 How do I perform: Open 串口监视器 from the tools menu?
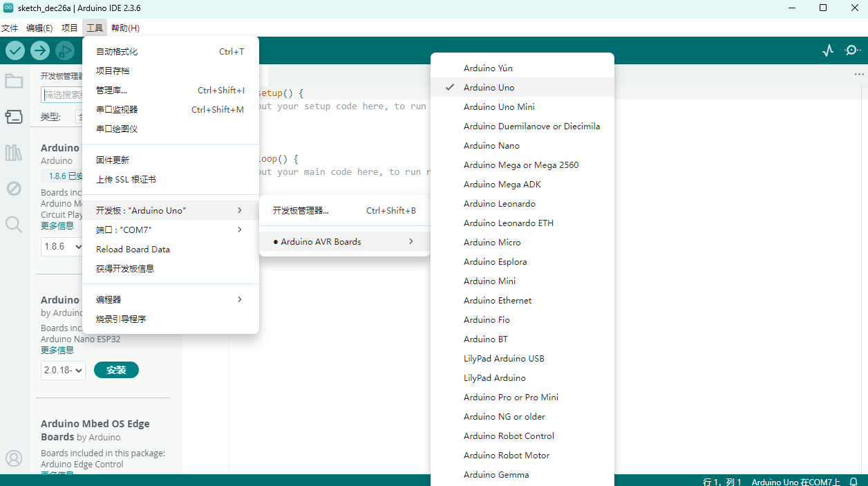tap(170, 109)
